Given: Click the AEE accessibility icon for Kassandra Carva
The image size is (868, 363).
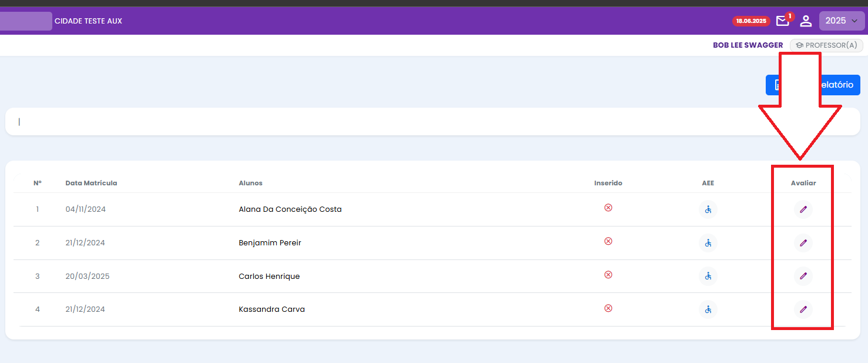Looking at the screenshot, I should click(x=708, y=309).
